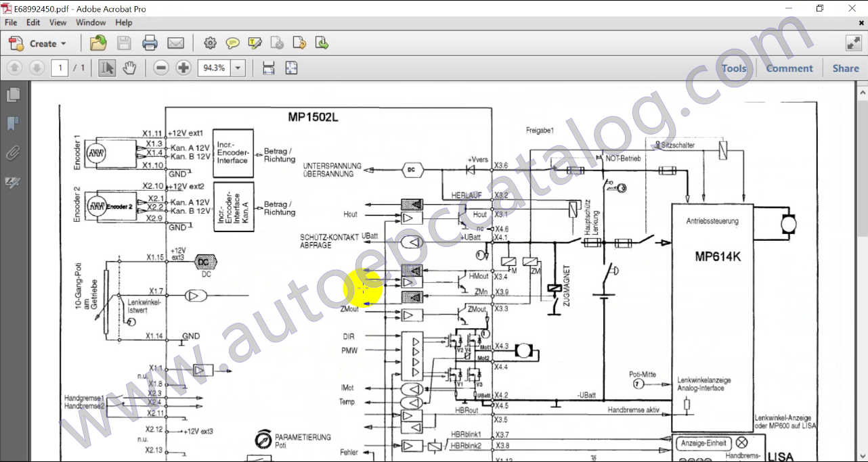Click the envelope email icon
The height and width of the screenshot is (462, 868).
pyautogui.click(x=176, y=43)
